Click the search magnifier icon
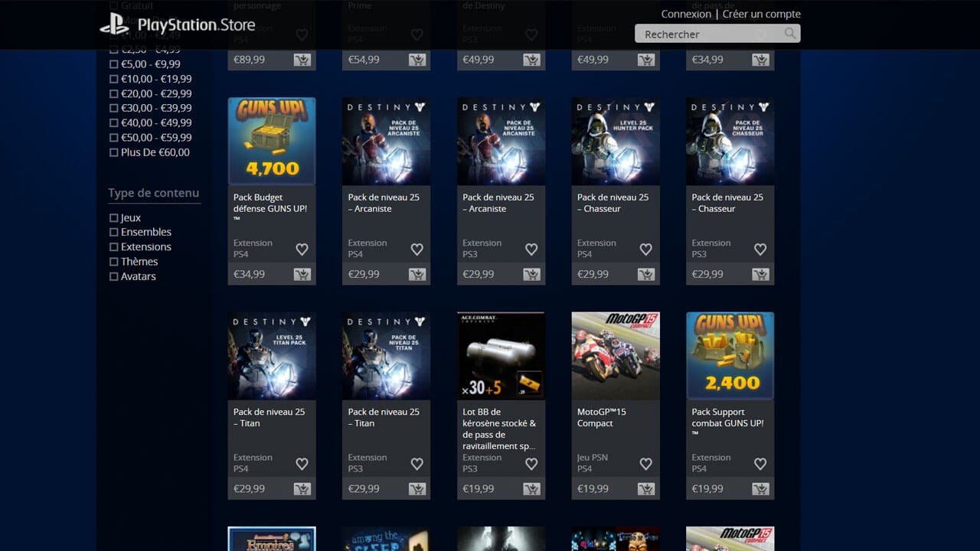This screenshot has height=551, width=980. 790,34
